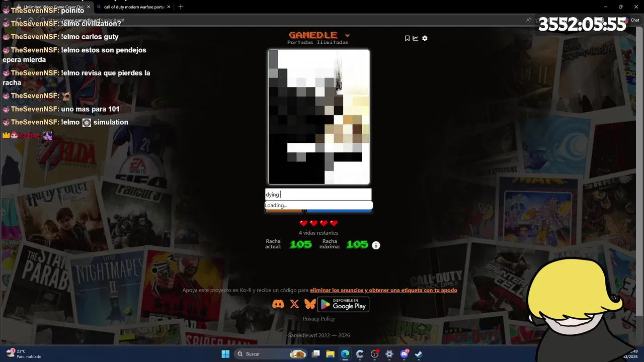Screen dimensions: 644x362
Task: Click the subtitle 'Portadas Ilimitadas'
Action: point(318,43)
